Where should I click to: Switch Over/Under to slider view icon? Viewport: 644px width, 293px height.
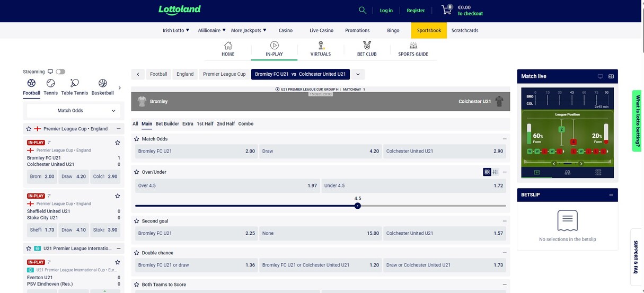(496, 172)
